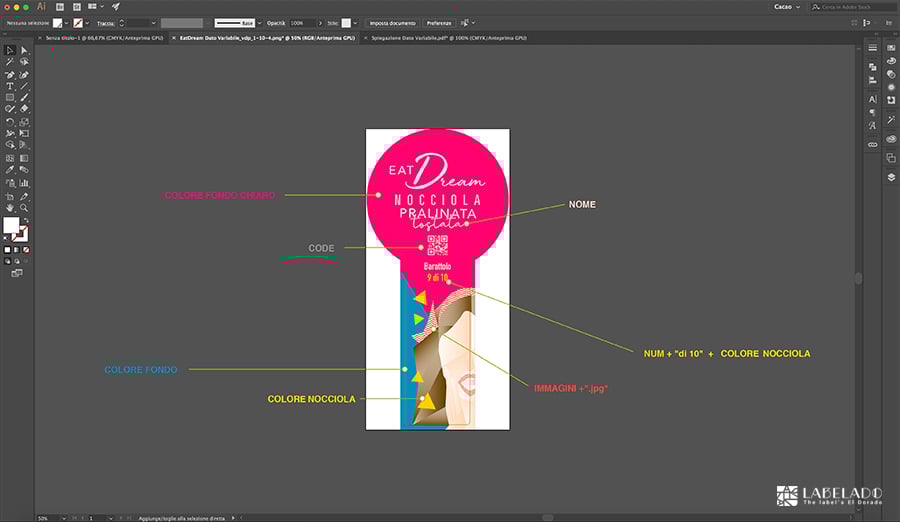
Task: Select the Selection tool (black arrow)
Action: tap(10, 51)
